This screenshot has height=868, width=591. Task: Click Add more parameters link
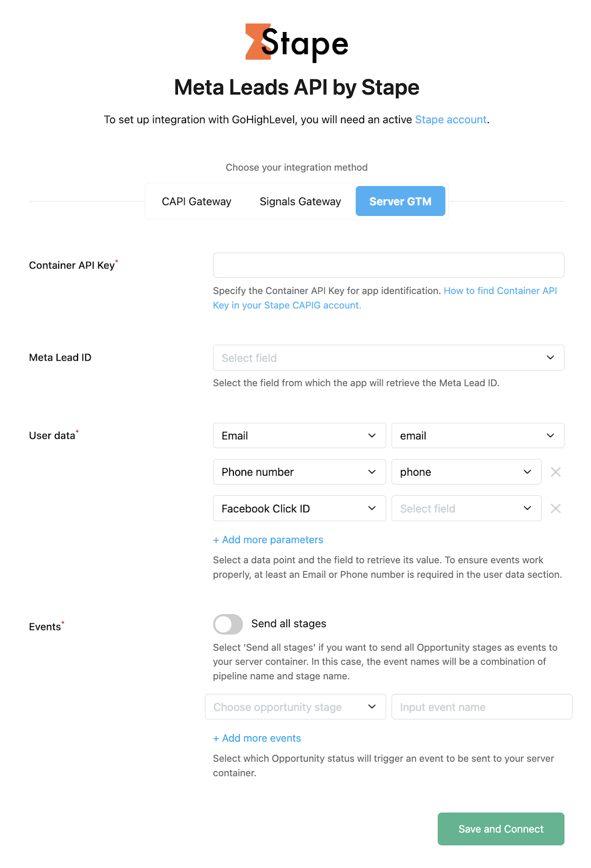268,540
